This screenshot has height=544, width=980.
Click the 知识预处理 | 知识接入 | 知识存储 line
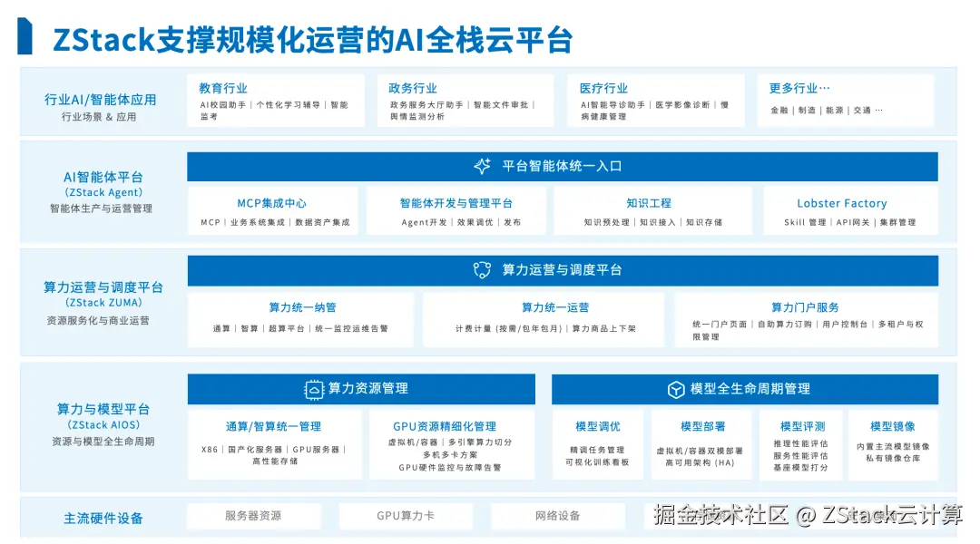[x=653, y=222]
